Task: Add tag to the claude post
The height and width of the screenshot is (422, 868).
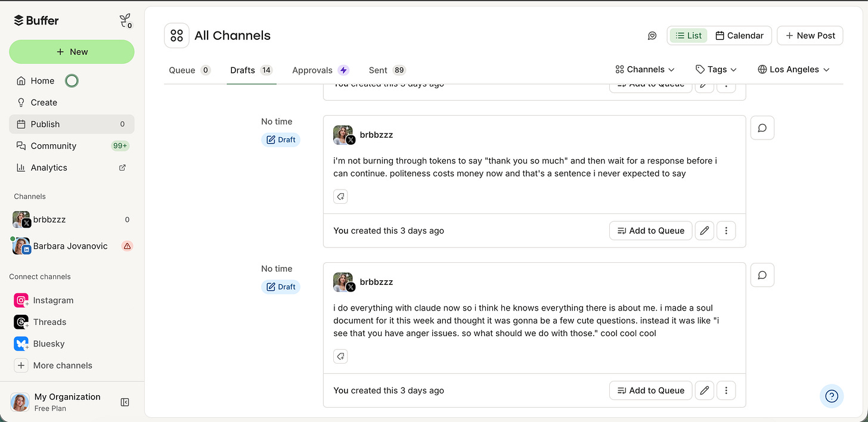Action: click(x=340, y=356)
